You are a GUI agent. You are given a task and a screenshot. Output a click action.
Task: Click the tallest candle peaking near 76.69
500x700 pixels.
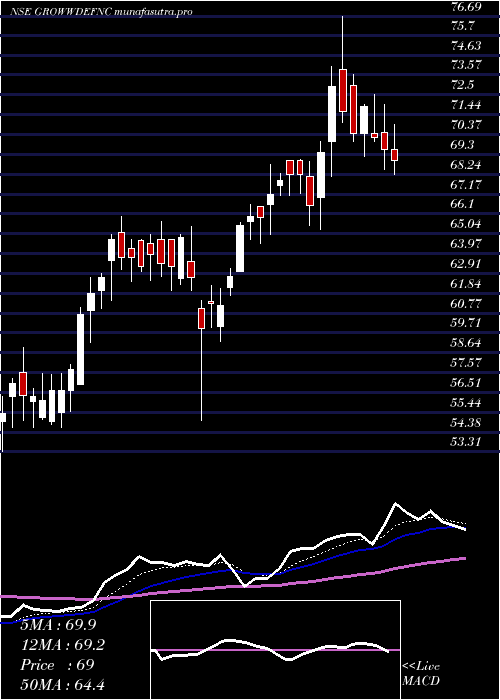point(343,69)
